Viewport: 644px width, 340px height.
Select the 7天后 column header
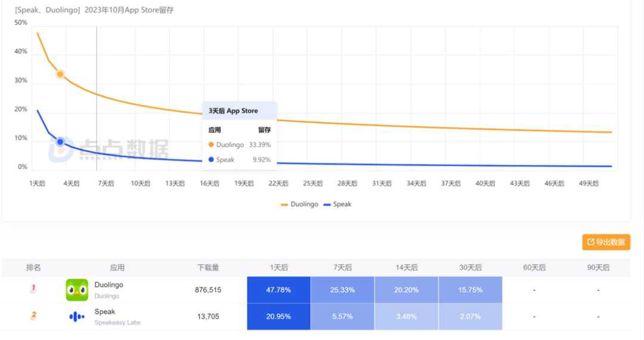coord(342,268)
